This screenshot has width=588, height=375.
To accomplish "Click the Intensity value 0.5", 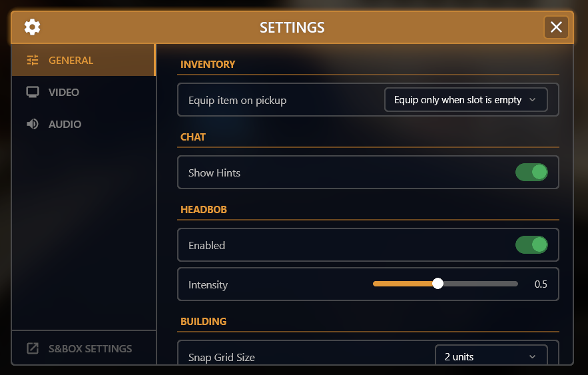I will click(x=541, y=284).
